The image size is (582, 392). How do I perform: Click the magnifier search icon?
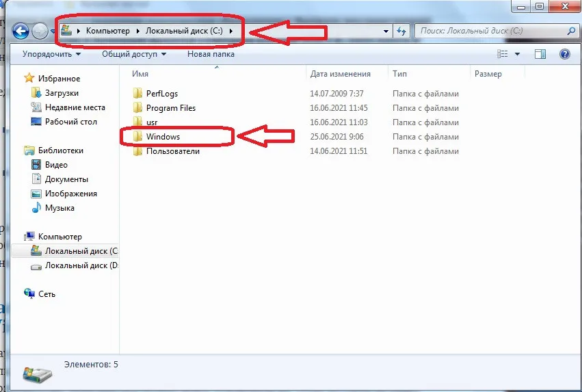click(571, 31)
